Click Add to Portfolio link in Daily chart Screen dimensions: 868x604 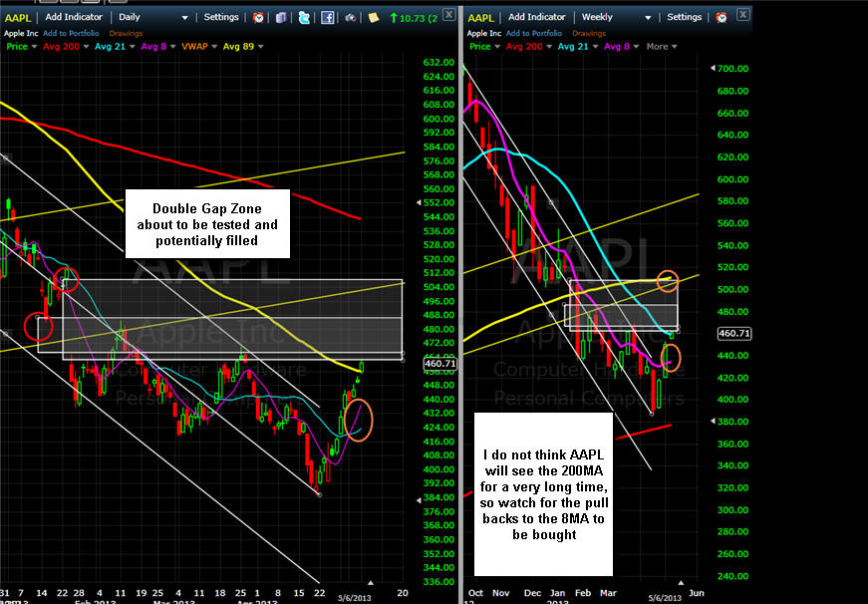(71, 33)
